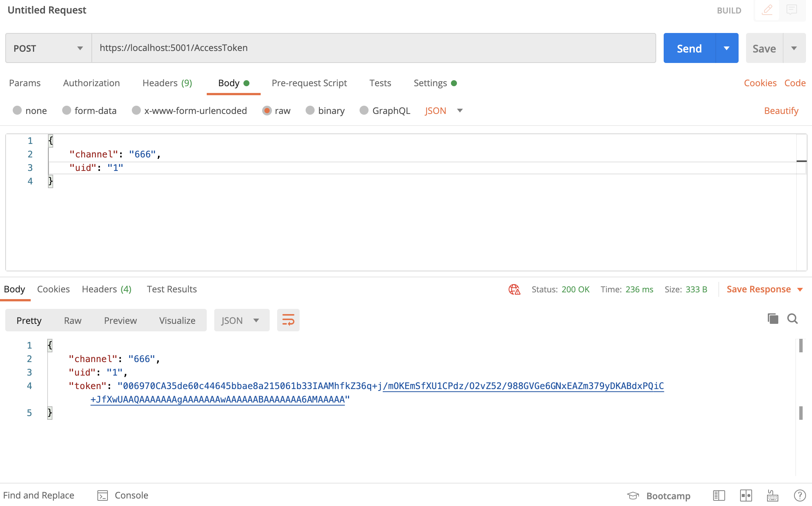Copy response using the copy icon
This screenshot has width=812, height=506.
coord(773,319)
